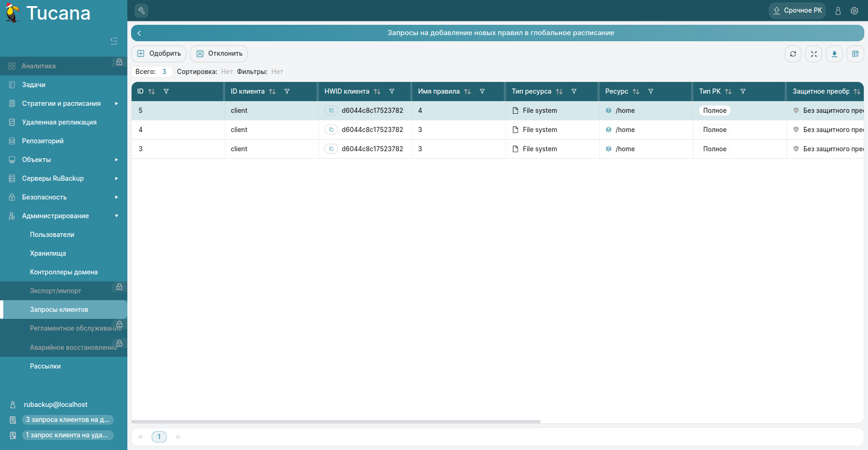Expand Стратегии и расписания submenu
This screenshot has height=450, width=868.
(116, 103)
